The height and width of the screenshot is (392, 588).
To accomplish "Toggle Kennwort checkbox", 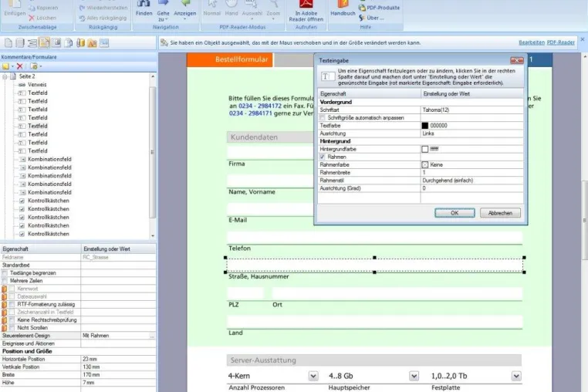I will (x=12, y=289).
